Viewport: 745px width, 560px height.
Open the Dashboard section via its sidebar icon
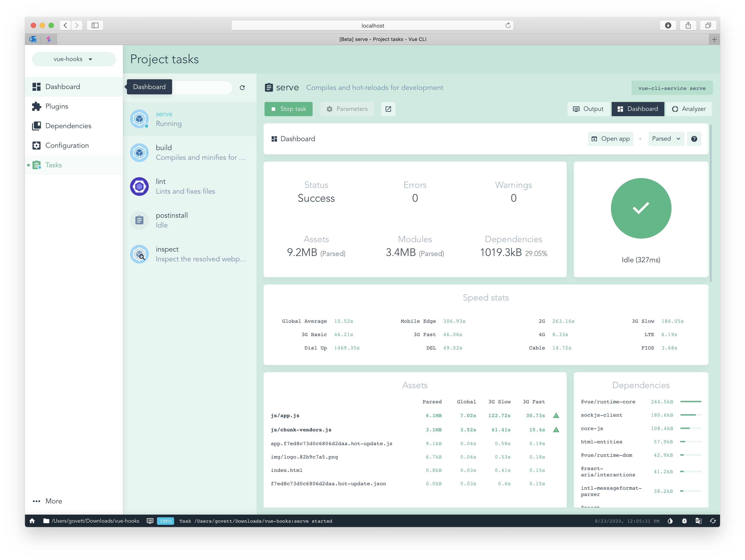point(36,87)
